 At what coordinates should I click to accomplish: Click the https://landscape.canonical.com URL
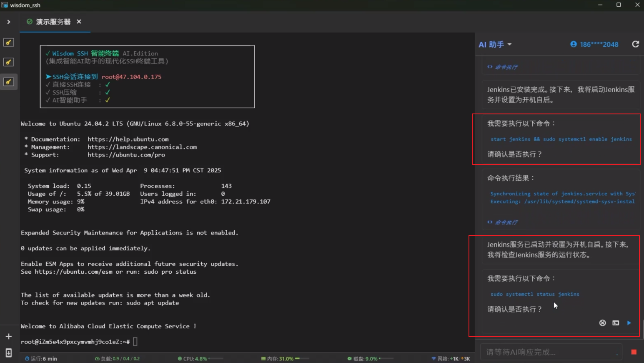coord(142,147)
